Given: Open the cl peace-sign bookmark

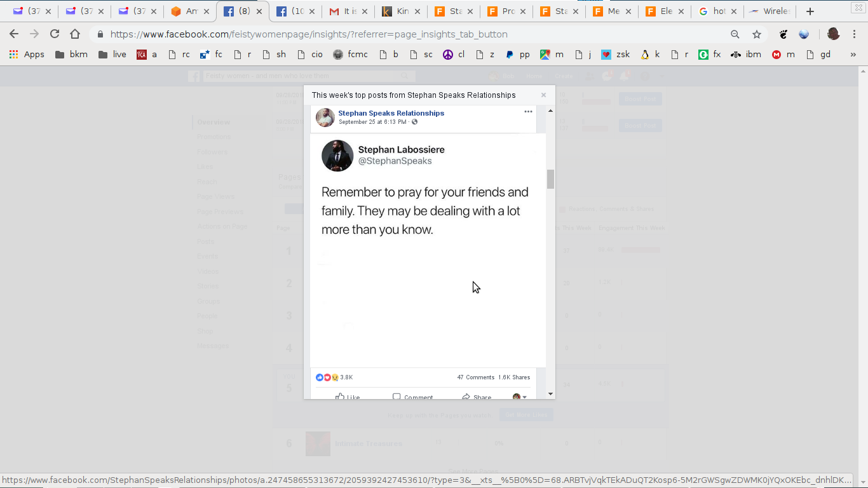Looking at the screenshot, I should click(454, 55).
